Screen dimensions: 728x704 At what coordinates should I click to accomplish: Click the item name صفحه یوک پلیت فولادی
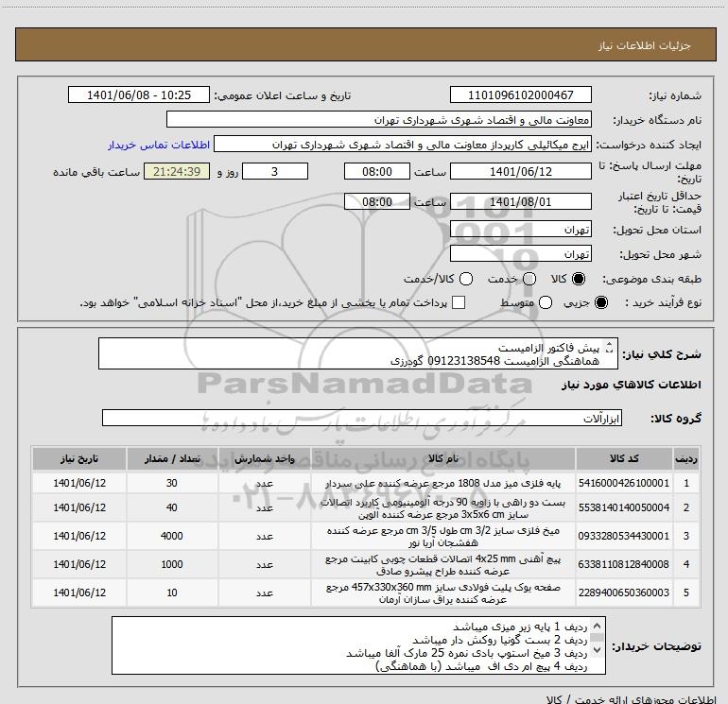[x=442, y=593]
